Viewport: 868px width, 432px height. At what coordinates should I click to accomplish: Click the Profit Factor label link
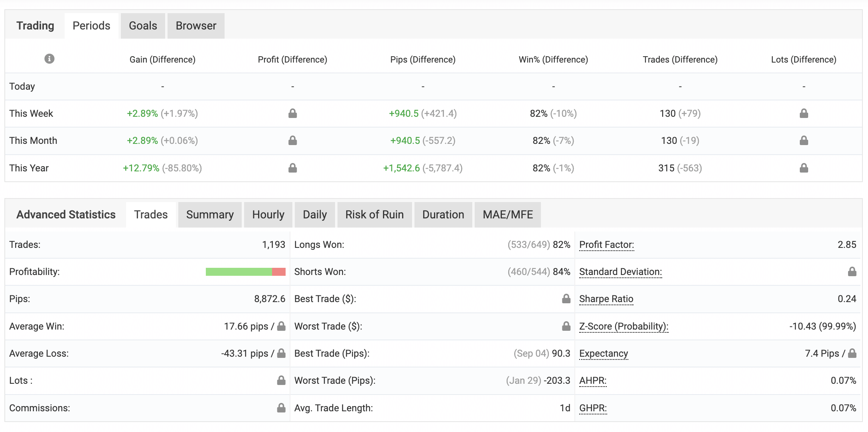pyautogui.click(x=606, y=245)
